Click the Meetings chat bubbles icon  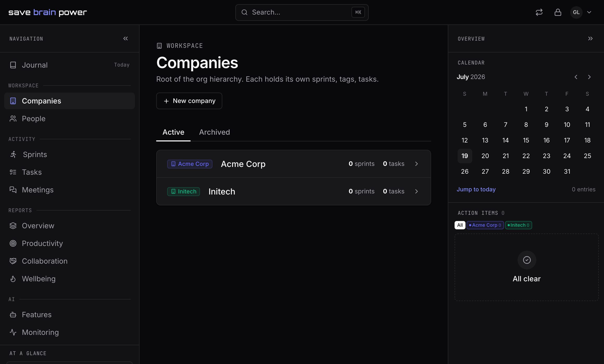(13, 190)
